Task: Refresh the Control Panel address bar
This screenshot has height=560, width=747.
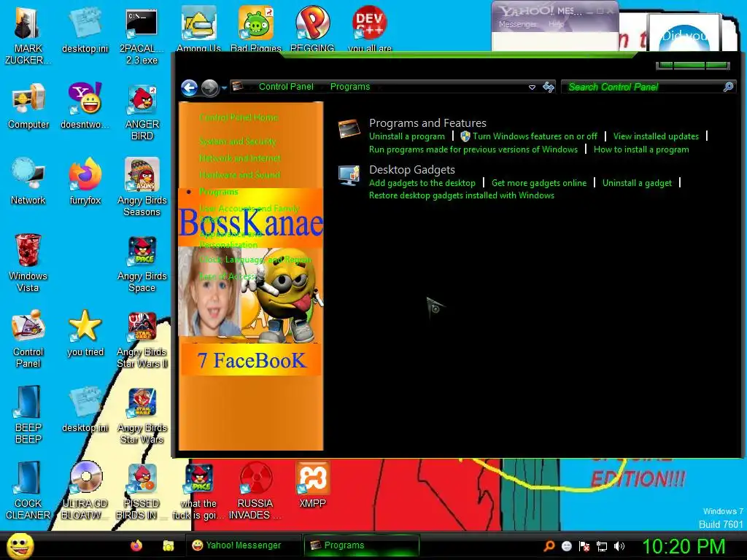Action: 549,87
